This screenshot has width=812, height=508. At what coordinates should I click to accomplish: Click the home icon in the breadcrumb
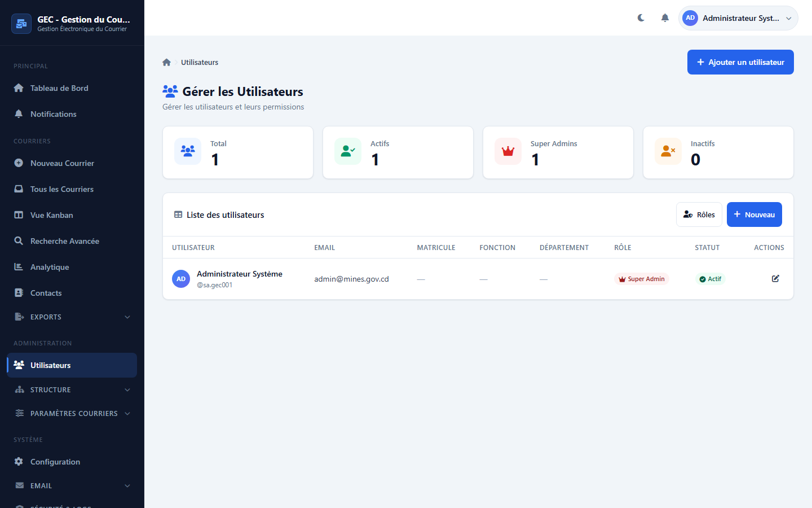click(166, 63)
